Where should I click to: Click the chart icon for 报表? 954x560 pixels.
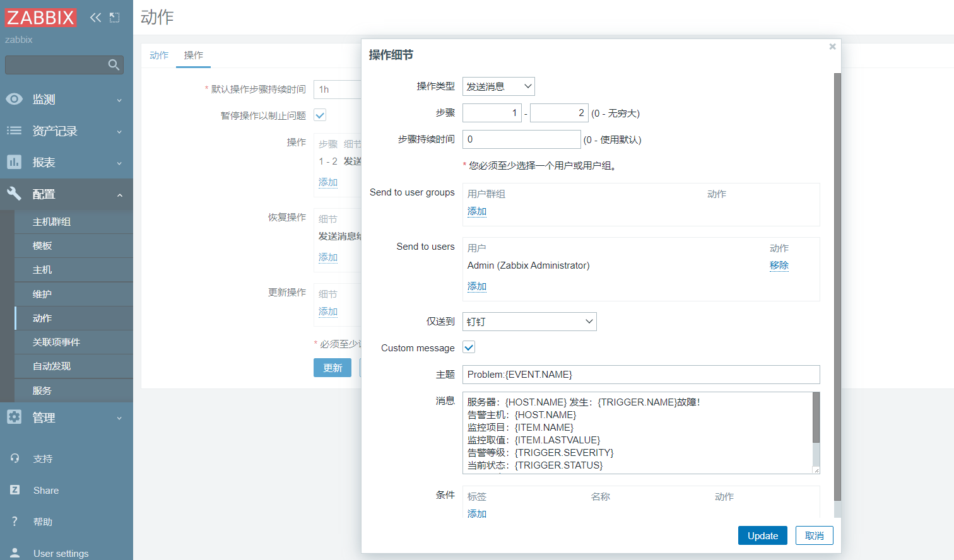14,162
